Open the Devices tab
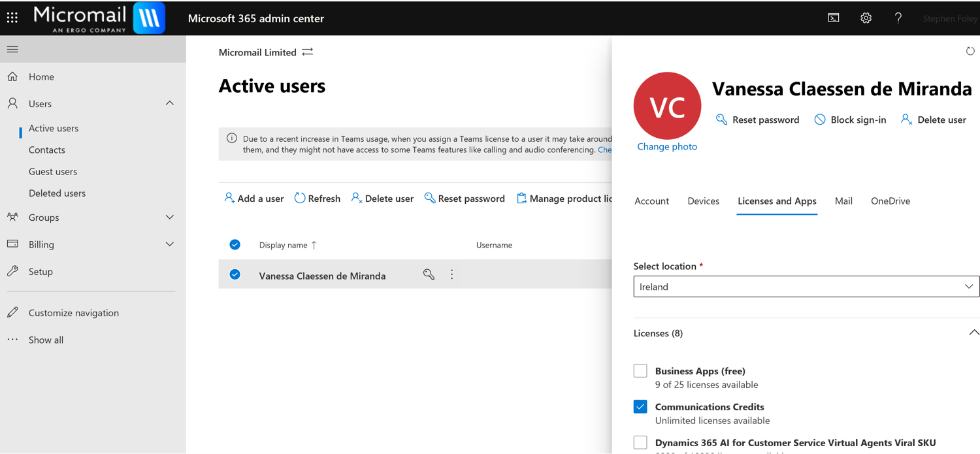Viewport: 980px width, 454px height. coord(703,201)
